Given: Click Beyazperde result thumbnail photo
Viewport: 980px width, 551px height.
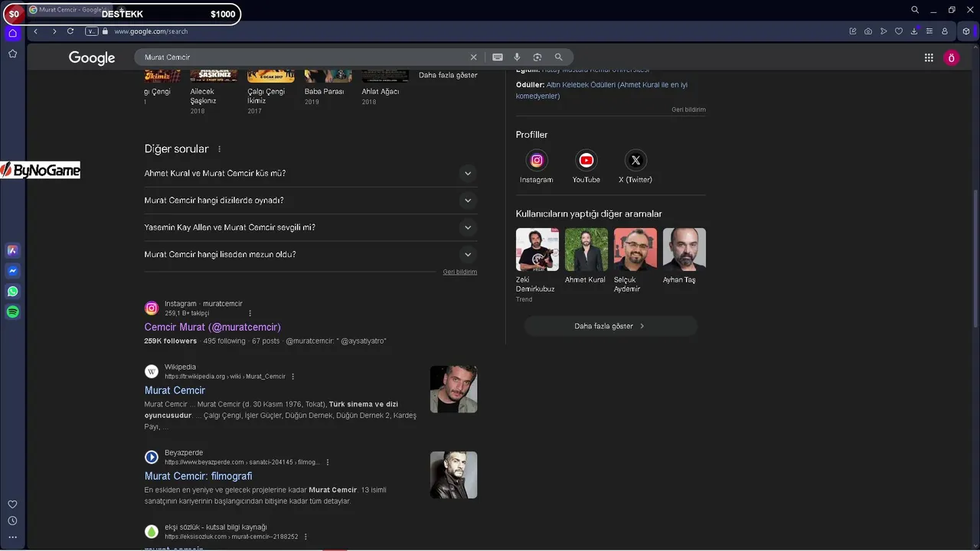Looking at the screenshot, I should tap(453, 475).
